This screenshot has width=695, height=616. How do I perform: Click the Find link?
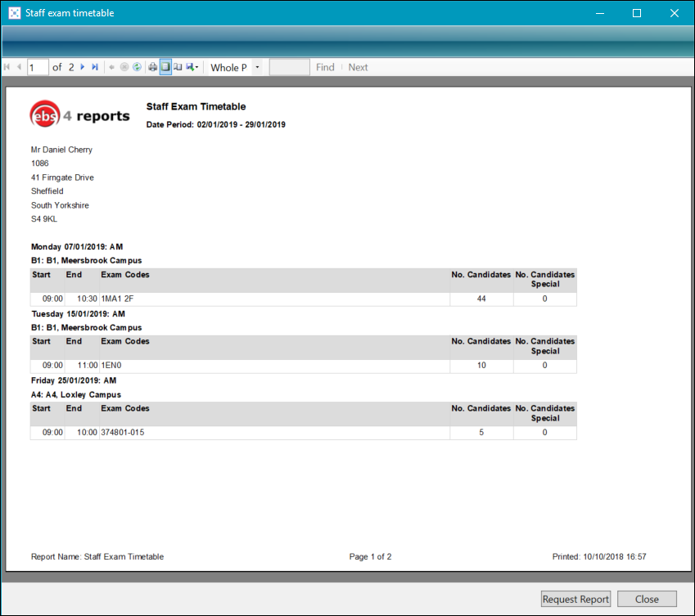pyautogui.click(x=325, y=67)
